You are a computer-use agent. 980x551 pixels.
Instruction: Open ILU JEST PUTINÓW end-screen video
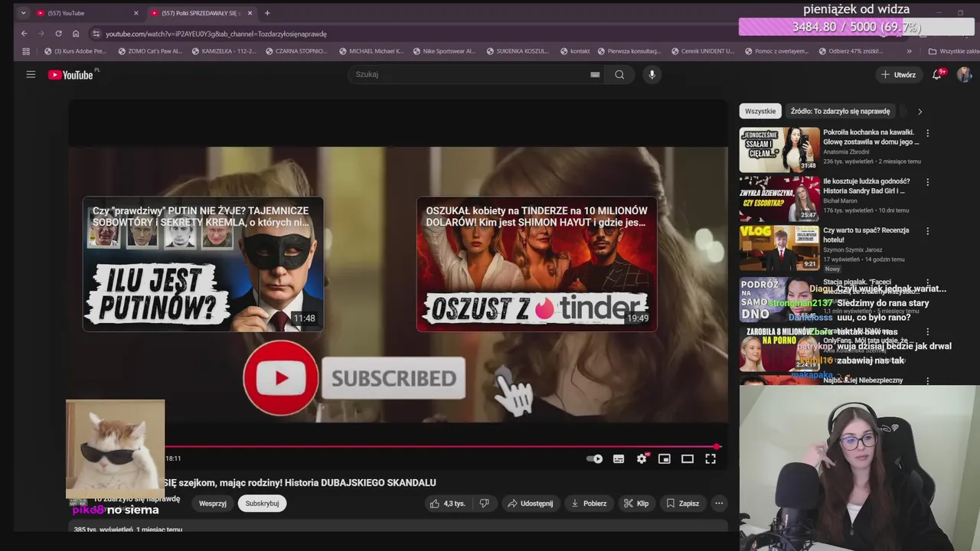(x=203, y=264)
